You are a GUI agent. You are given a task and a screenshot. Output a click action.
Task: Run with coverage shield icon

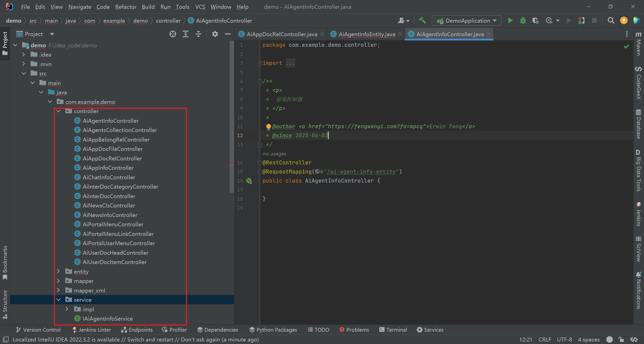click(x=536, y=20)
